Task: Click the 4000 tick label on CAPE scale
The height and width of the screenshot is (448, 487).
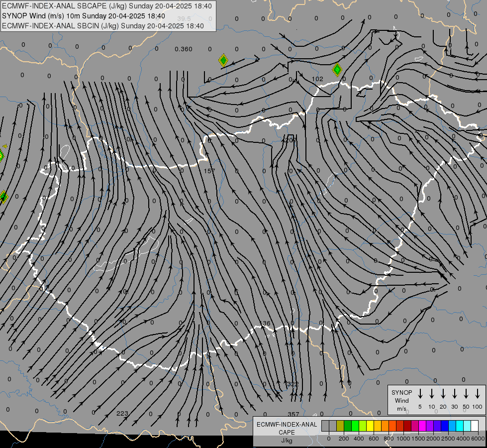Action: (x=463, y=439)
